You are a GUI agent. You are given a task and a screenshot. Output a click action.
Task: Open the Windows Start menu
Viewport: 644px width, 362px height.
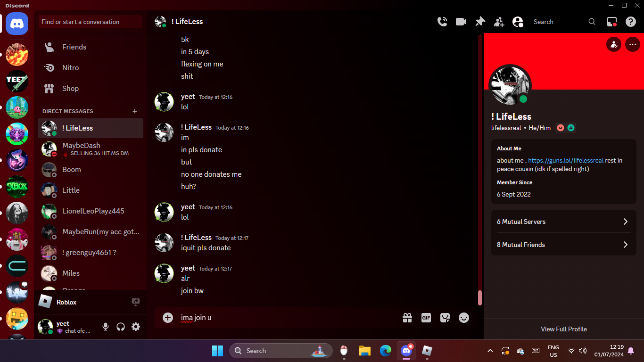[217, 351]
